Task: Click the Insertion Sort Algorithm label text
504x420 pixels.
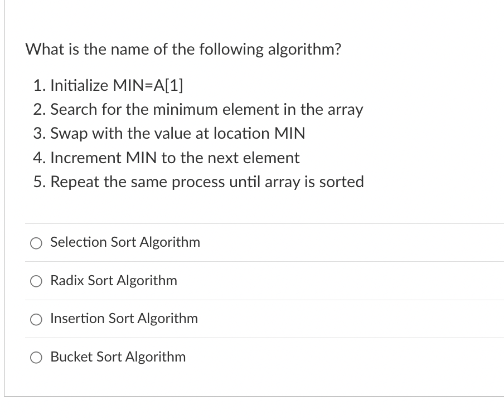Action: click(124, 319)
